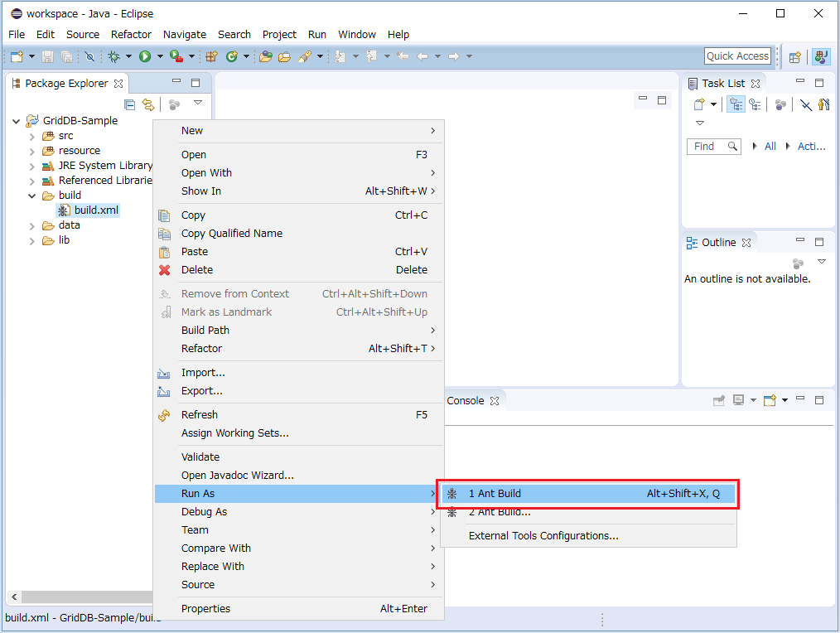Click the green Run icon

(x=145, y=56)
